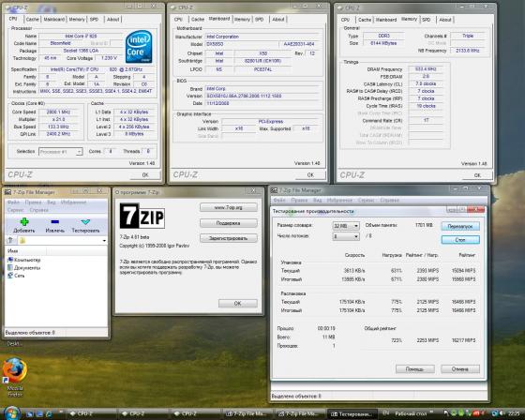Open the Правка menu in small 7-Zip window
The width and height of the screenshot is (525, 420).
pos(33,202)
